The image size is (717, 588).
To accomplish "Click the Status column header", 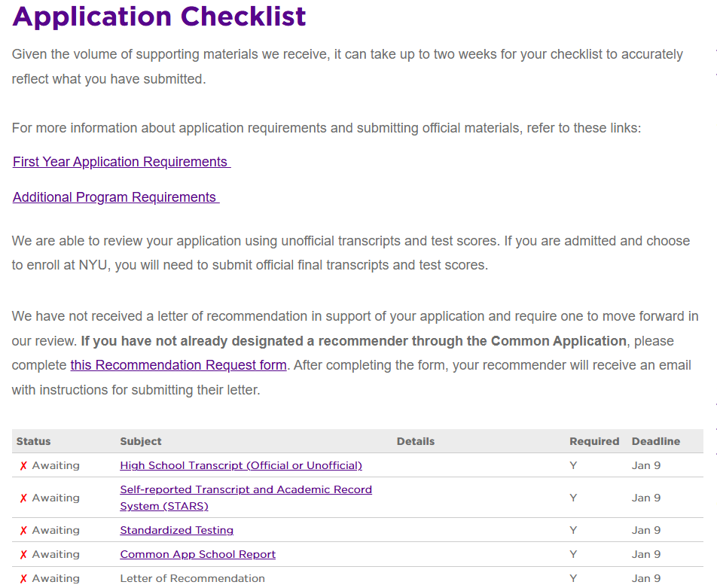I will (x=34, y=442).
